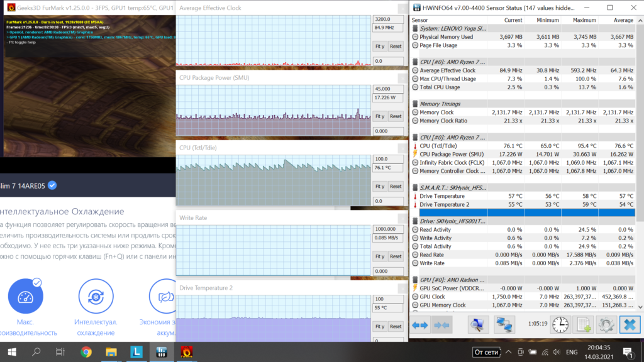Select the Интеллектуал. охлаждение mode icon
The width and height of the screenshot is (644, 362).
click(x=96, y=297)
